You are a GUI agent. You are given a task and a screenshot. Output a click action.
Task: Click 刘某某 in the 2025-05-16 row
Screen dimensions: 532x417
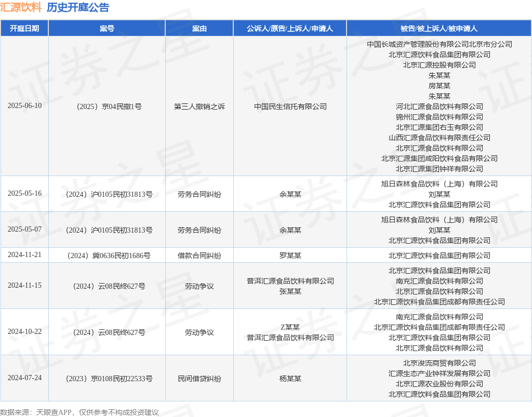coord(440,194)
